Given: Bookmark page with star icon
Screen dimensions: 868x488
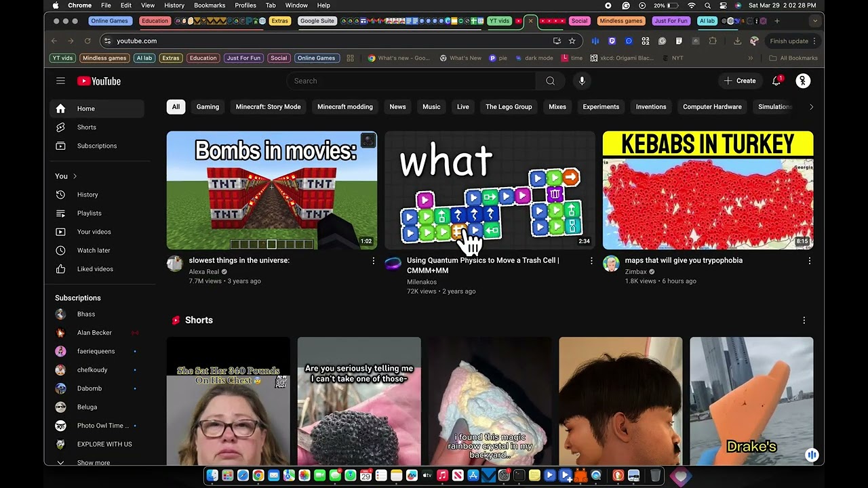Looking at the screenshot, I should [x=572, y=41].
